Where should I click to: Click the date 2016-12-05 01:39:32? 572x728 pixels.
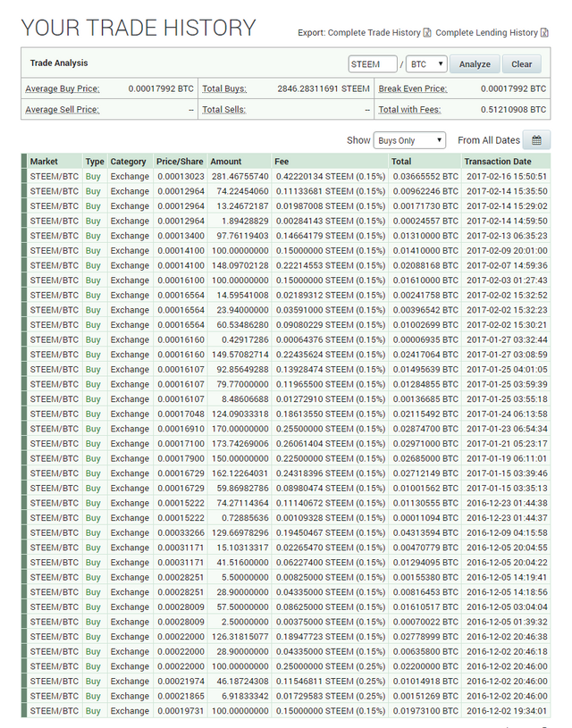(x=507, y=622)
